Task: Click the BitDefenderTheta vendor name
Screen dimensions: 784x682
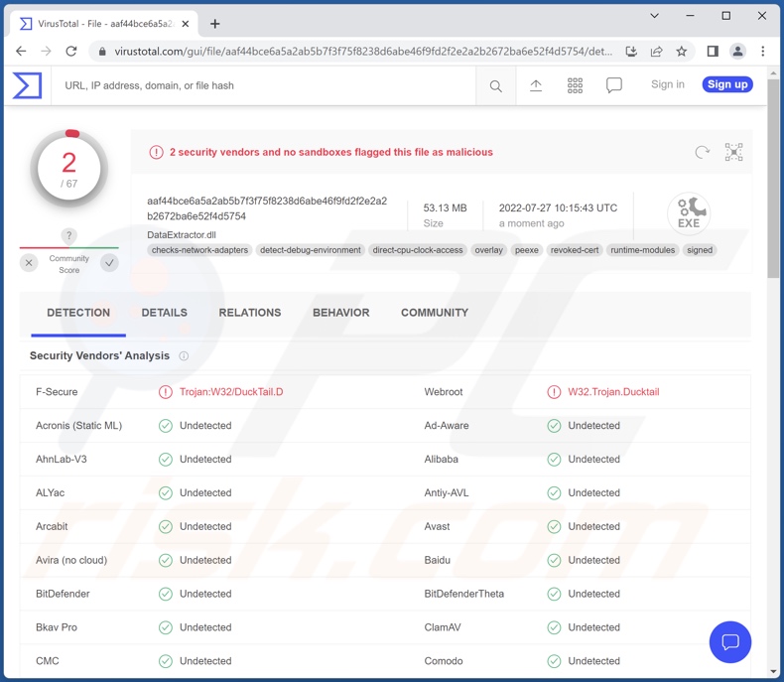Action: (464, 594)
